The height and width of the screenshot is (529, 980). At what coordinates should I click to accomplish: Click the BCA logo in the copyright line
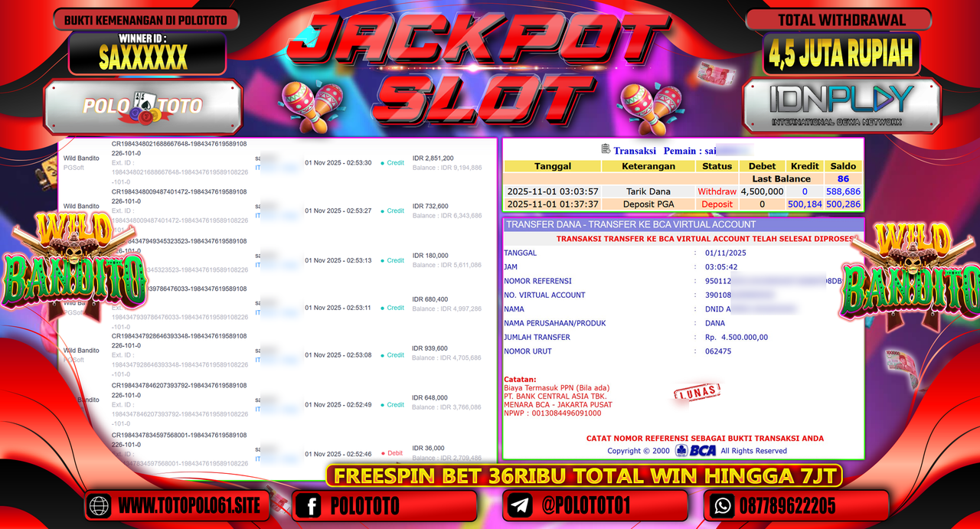click(x=696, y=450)
